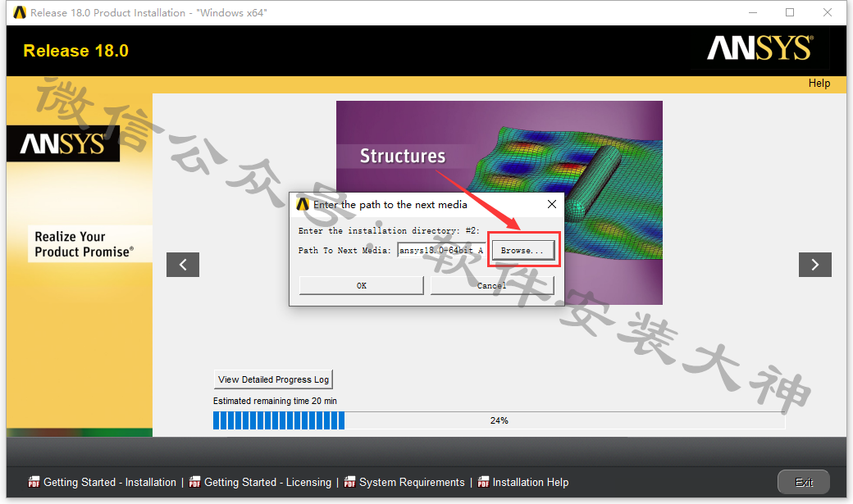The height and width of the screenshot is (504, 853).
Task: Click PDF icon beside Getting Started - Licensing
Action: 194,482
